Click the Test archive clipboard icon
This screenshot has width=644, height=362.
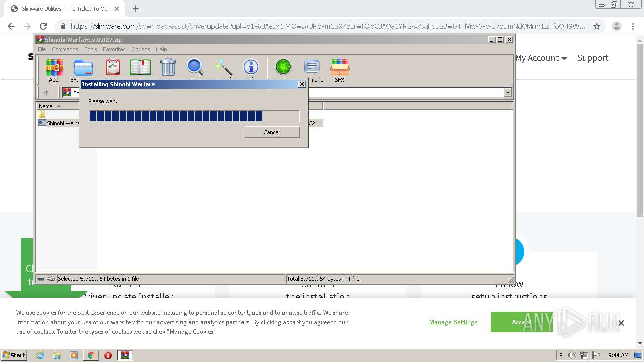[112, 68]
